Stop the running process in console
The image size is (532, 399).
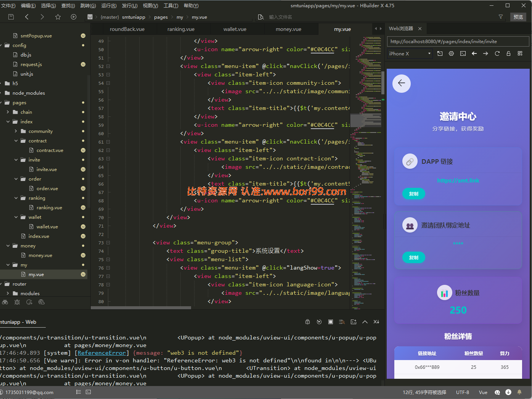[x=331, y=322]
